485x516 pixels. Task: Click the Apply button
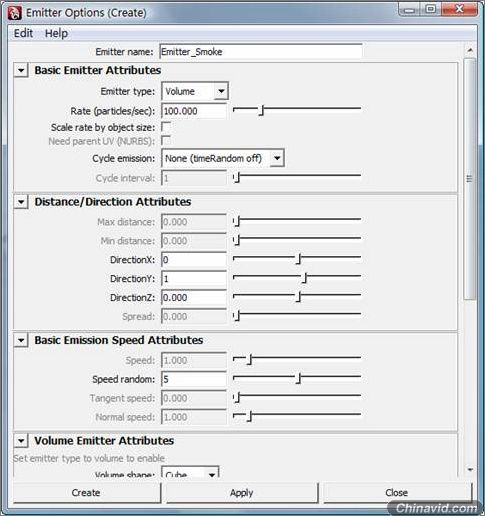tap(242, 493)
